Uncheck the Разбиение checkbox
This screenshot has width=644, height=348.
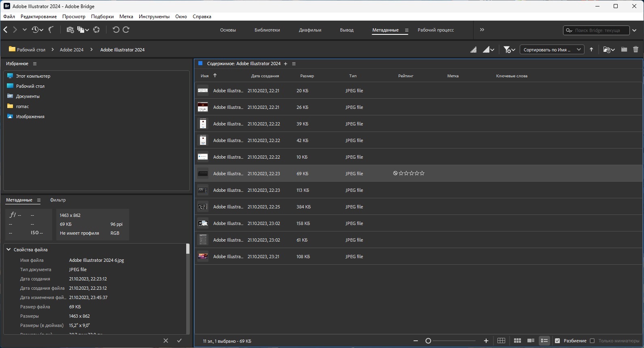tap(557, 341)
